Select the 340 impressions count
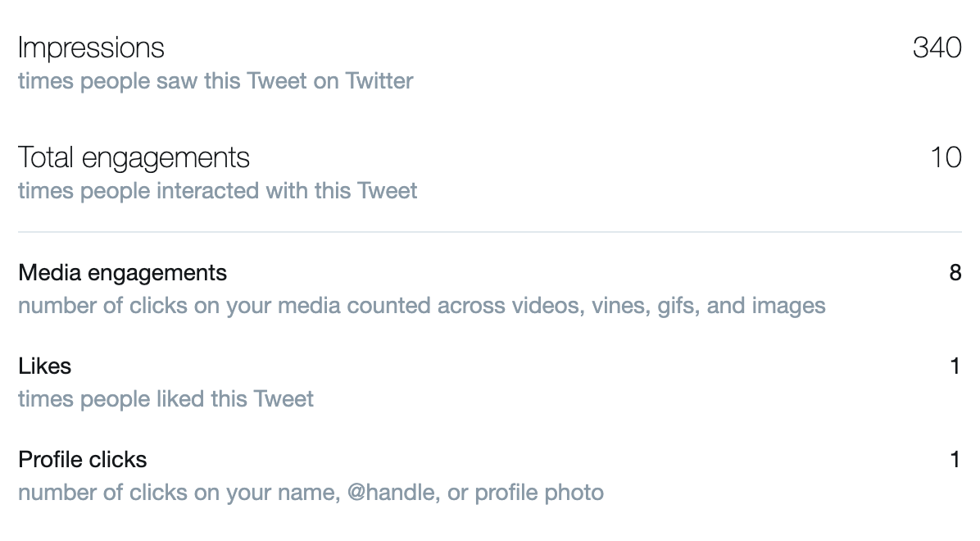The width and height of the screenshot is (980, 541). click(x=937, y=48)
